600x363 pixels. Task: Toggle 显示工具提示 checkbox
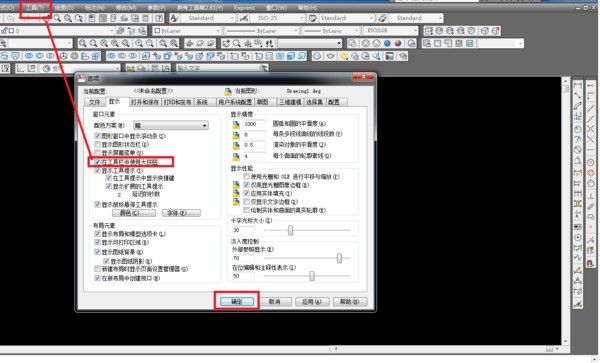point(97,171)
